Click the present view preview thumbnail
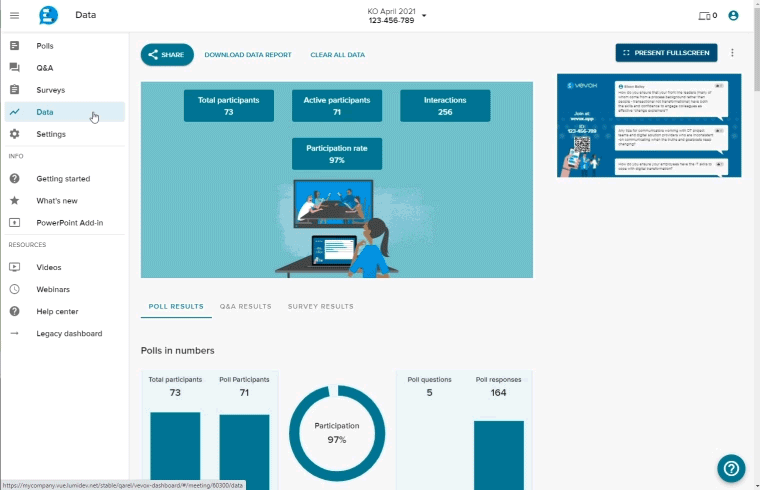Image resolution: width=760 pixels, height=490 pixels. coord(649,126)
